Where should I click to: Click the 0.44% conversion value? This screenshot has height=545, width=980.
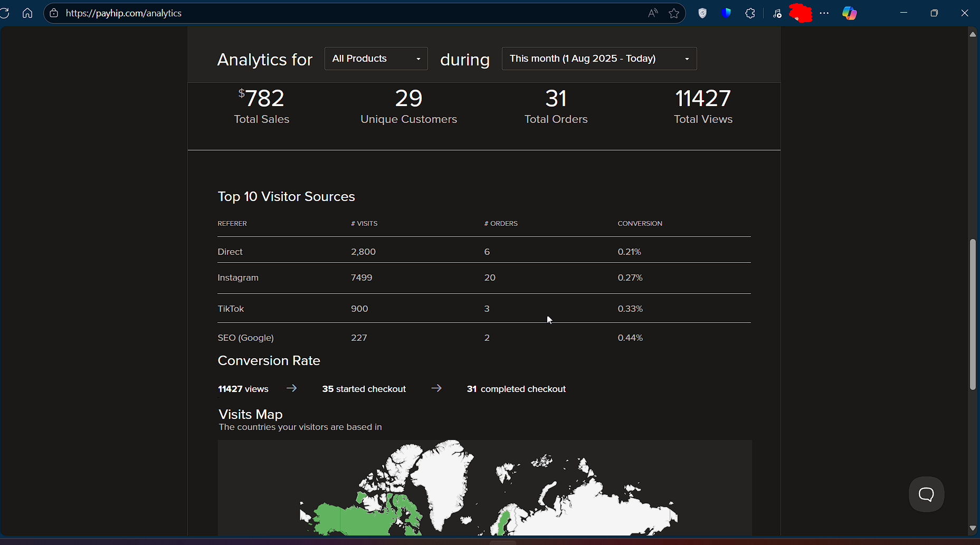tap(630, 338)
